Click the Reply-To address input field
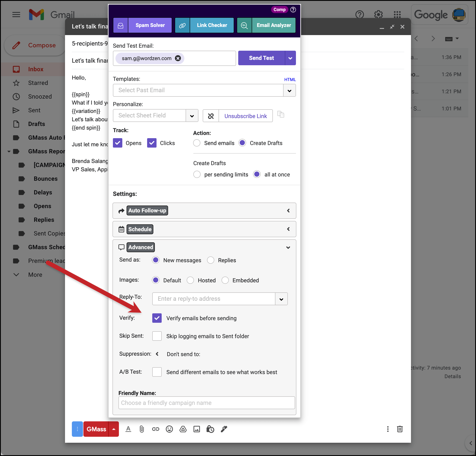This screenshot has height=456, width=476. point(214,299)
